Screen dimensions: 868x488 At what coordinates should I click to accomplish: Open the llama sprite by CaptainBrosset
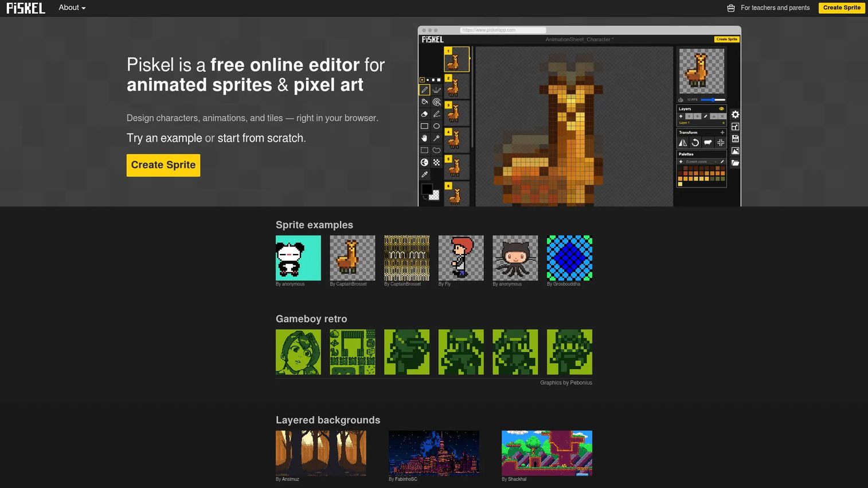point(353,258)
